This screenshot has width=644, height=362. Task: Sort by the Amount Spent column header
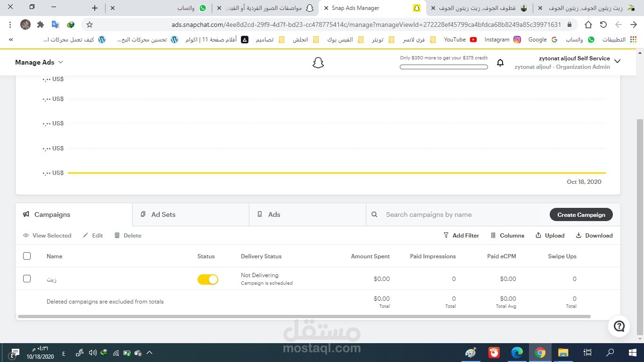click(370, 256)
